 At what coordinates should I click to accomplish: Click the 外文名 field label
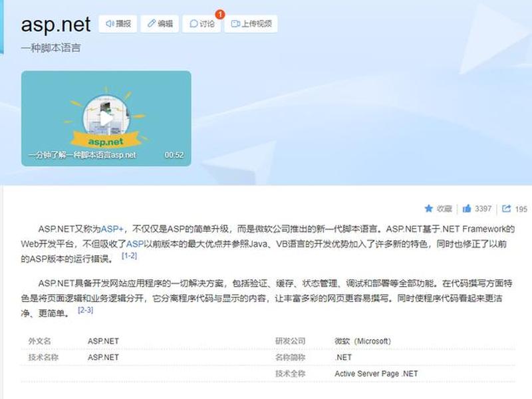click(40, 341)
